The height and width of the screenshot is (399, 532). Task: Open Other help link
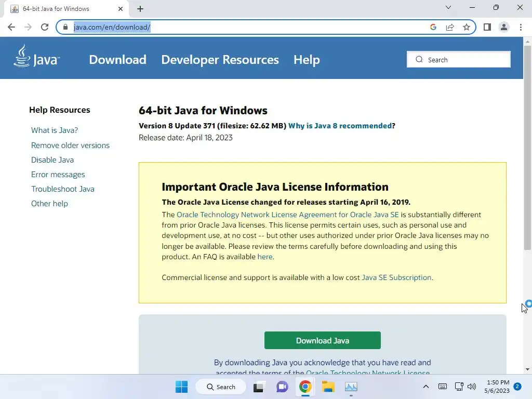click(49, 204)
